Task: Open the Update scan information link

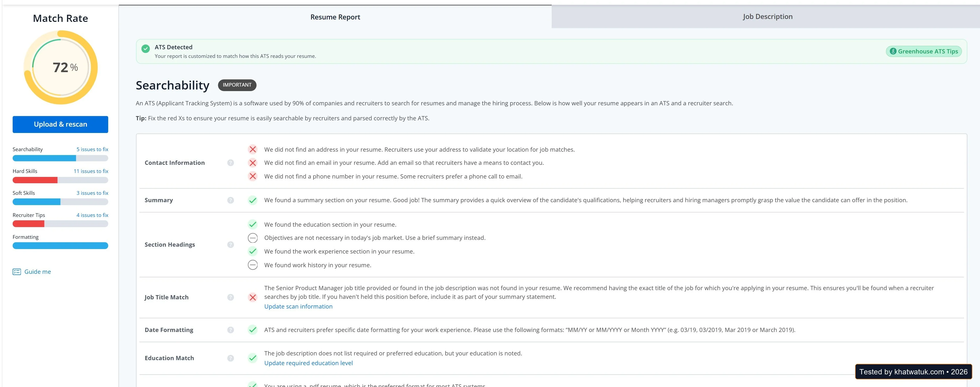Action: [298, 306]
